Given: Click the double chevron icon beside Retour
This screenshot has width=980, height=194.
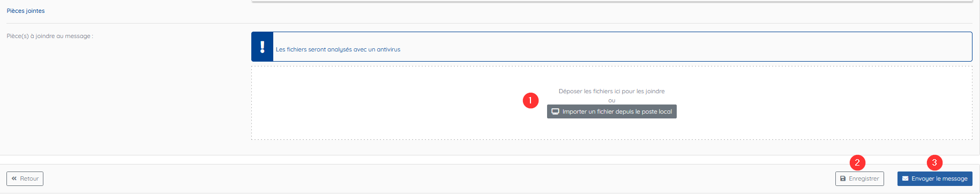Looking at the screenshot, I should pos(14,178).
